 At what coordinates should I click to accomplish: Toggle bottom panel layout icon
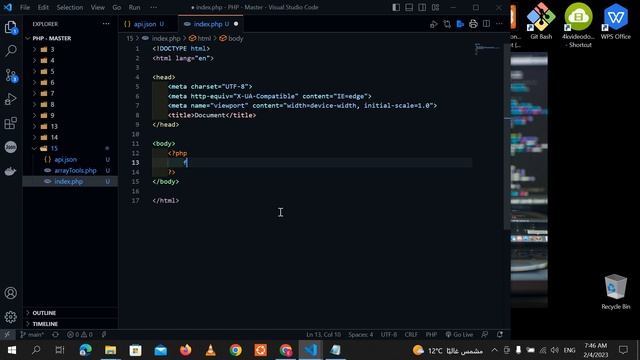409,7
